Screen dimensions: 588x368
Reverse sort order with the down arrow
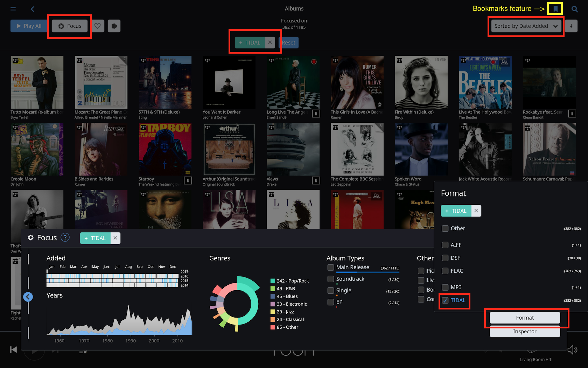pos(571,26)
